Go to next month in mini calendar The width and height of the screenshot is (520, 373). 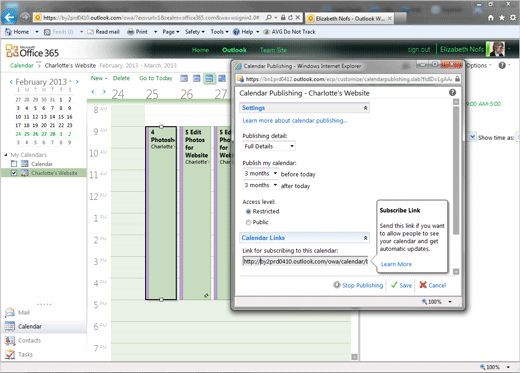[77, 81]
